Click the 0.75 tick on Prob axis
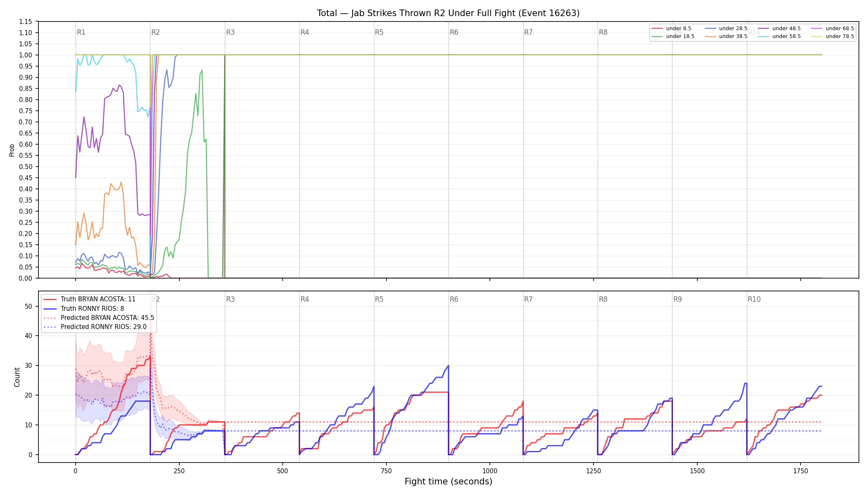 click(26, 111)
